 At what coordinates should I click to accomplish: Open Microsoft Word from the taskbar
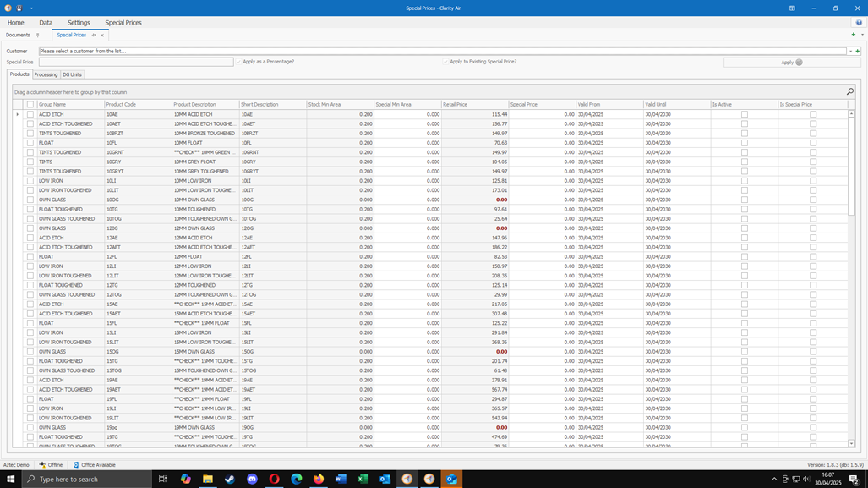point(341,480)
